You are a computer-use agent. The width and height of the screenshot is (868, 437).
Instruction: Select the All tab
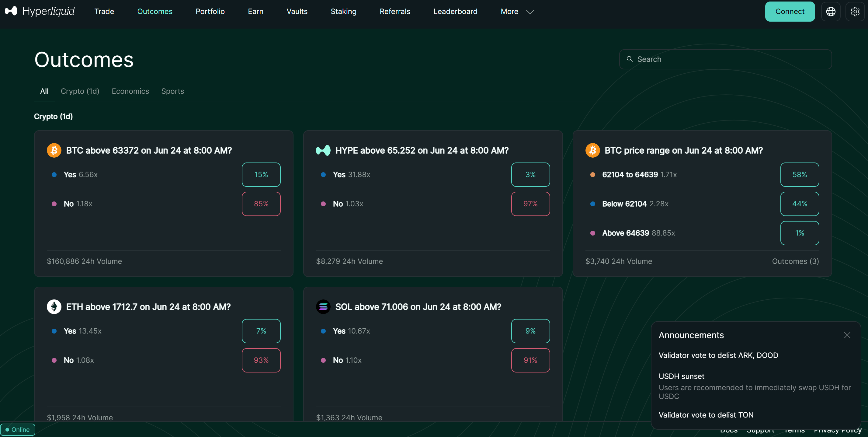[x=44, y=91]
